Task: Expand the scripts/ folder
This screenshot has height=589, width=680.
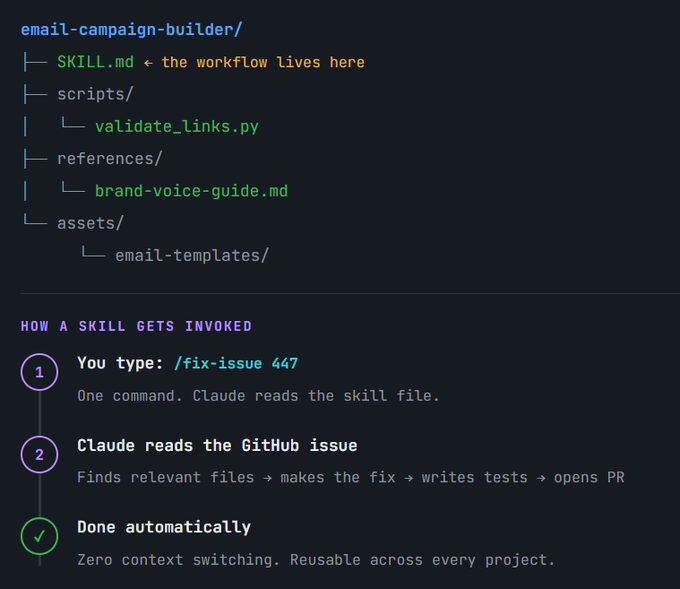Action: [x=95, y=94]
